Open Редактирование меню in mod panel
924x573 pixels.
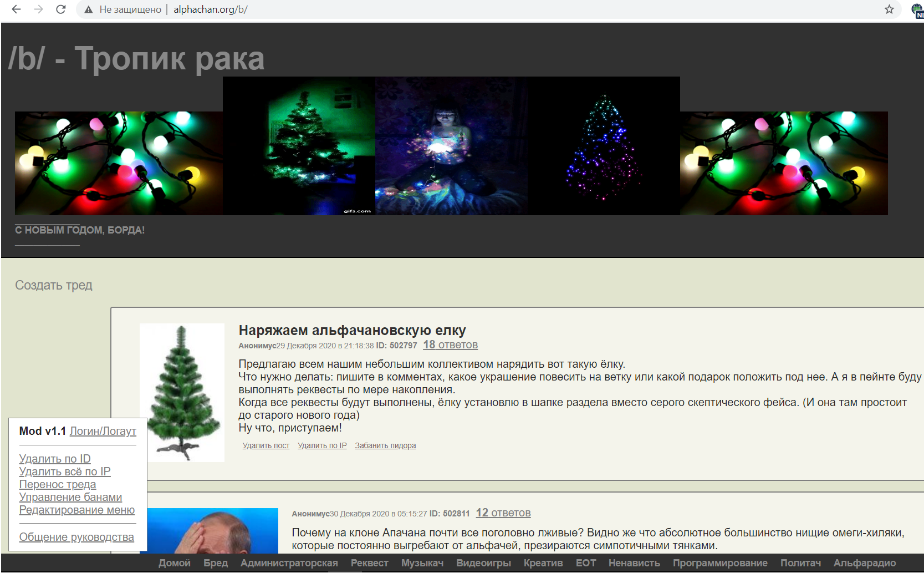point(76,510)
